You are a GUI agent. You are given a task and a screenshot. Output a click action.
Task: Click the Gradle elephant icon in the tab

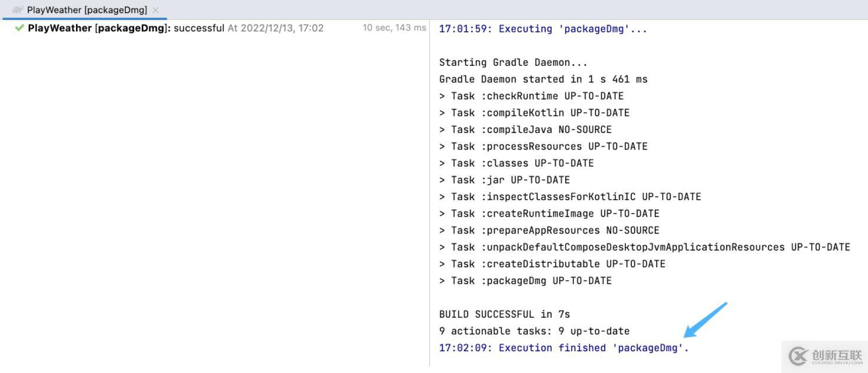coord(18,10)
